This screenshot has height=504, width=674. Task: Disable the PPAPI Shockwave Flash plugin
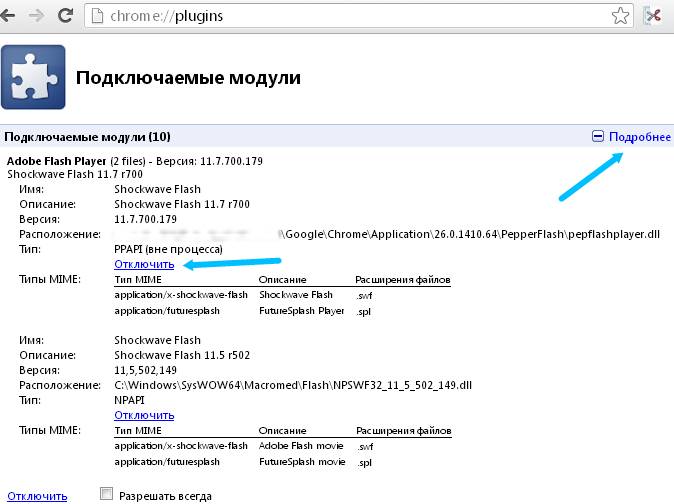[144, 264]
